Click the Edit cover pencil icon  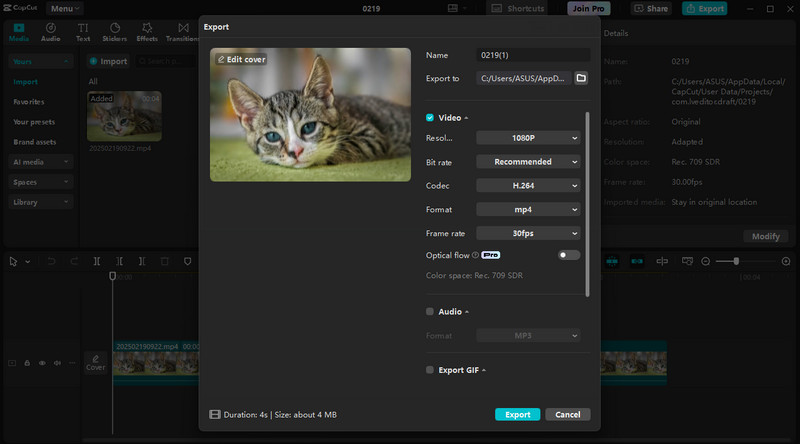coord(221,60)
